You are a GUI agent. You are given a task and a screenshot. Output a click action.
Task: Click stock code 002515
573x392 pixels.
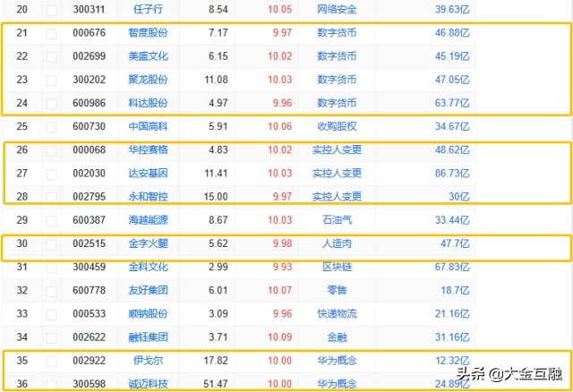pos(89,243)
